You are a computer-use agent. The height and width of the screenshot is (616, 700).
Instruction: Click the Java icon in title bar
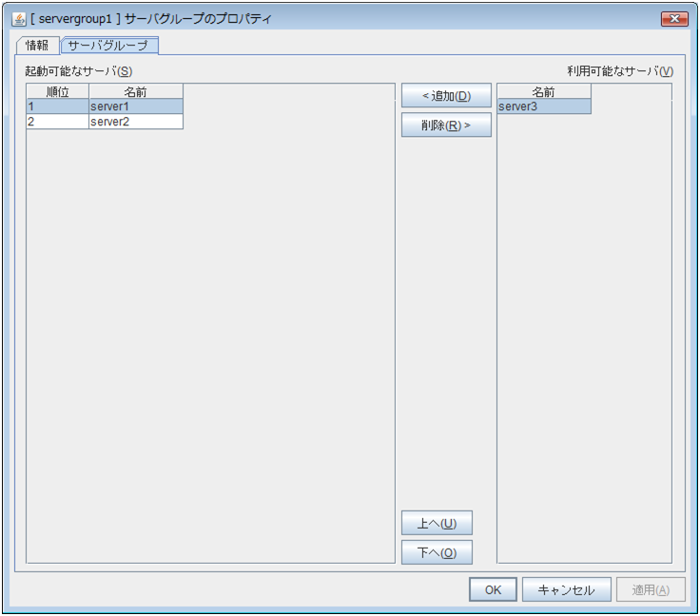19,19
